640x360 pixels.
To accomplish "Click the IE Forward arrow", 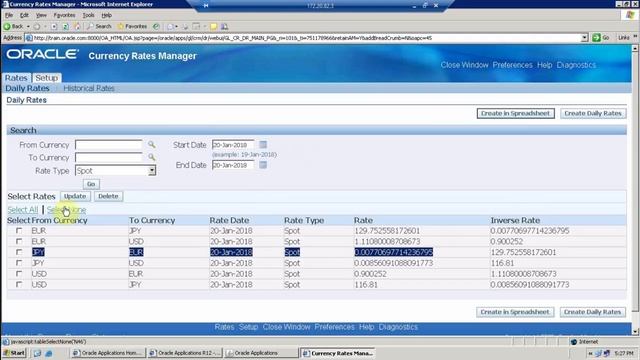I will 37,27.
